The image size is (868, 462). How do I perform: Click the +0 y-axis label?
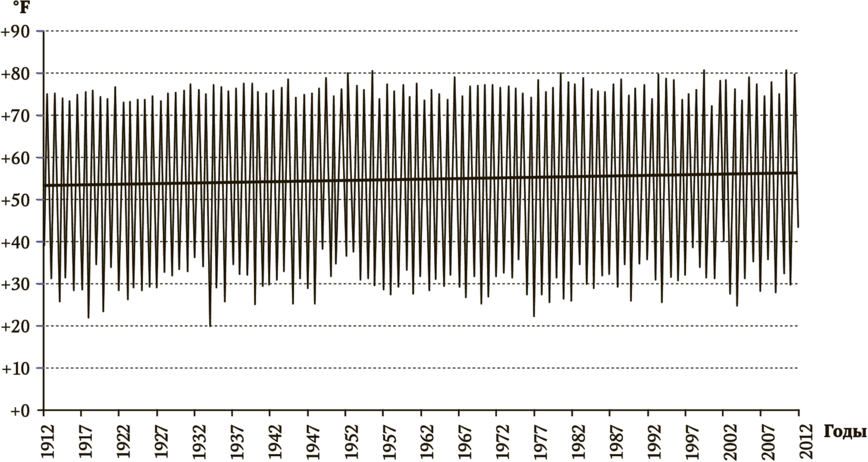coord(19,411)
